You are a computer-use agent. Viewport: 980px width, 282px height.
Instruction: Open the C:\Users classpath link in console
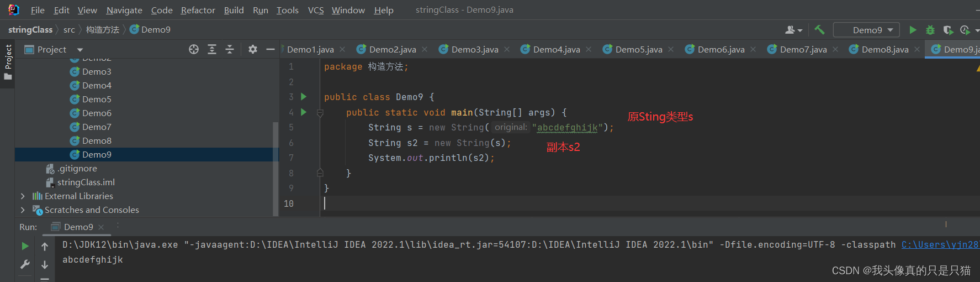[x=940, y=244]
